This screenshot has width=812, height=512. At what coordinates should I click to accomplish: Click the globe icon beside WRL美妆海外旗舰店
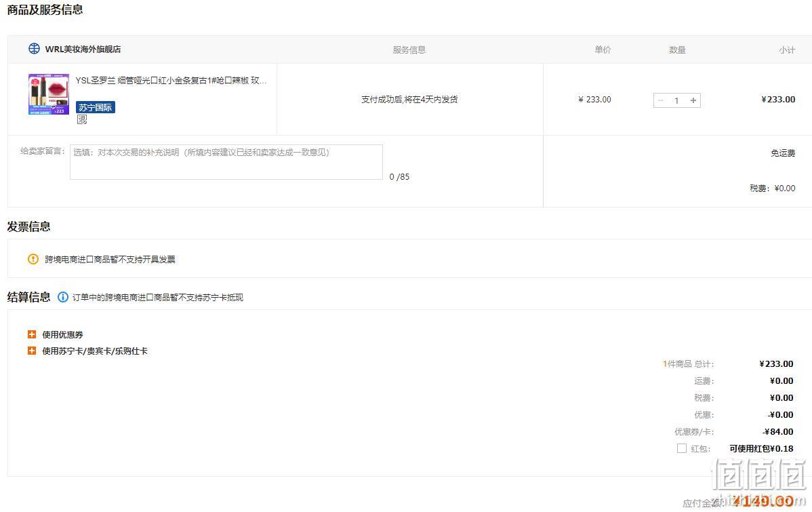tap(34, 49)
